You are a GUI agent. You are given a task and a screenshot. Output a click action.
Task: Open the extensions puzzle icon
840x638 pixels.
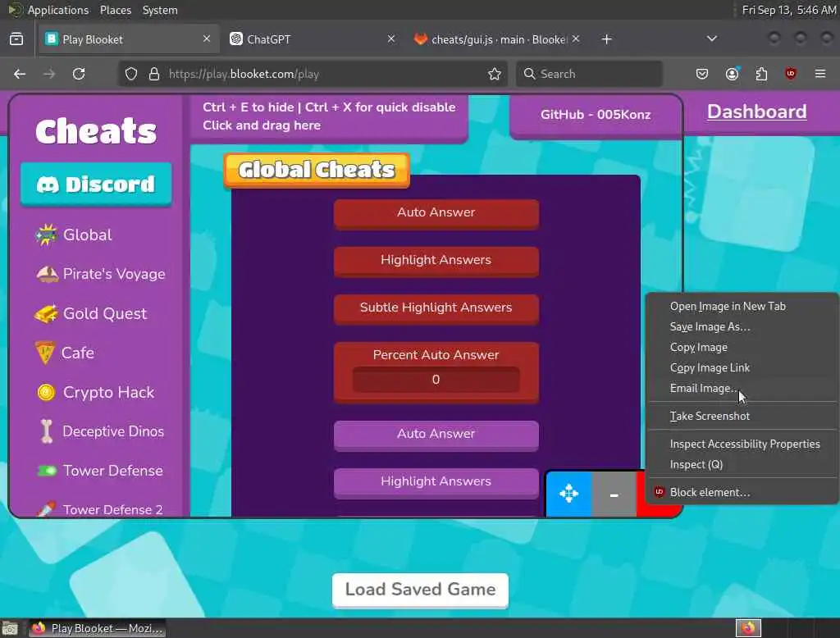coord(761,74)
